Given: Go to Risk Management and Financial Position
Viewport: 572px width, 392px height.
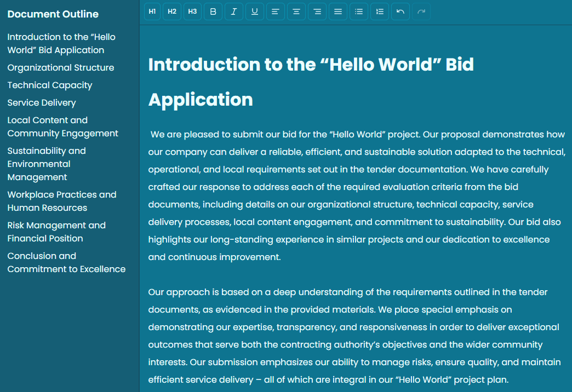Looking at the screenshot, I should tap(56, 232).
